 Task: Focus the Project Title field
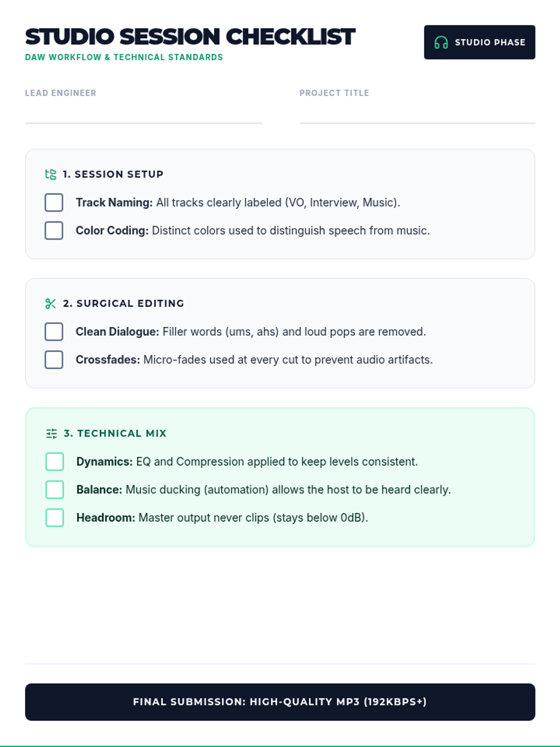(x=417, y=113)
